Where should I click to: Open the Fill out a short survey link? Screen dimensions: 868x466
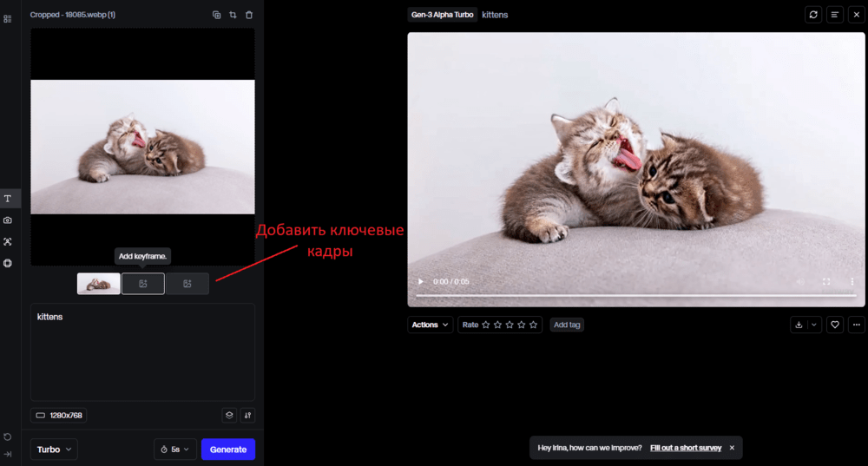point(686,448)
